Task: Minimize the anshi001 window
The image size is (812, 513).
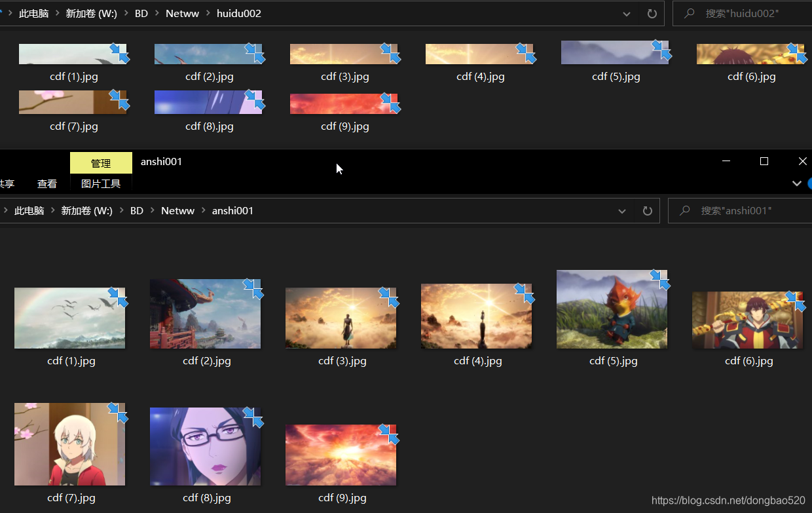Action: click(x=726, y=161)
